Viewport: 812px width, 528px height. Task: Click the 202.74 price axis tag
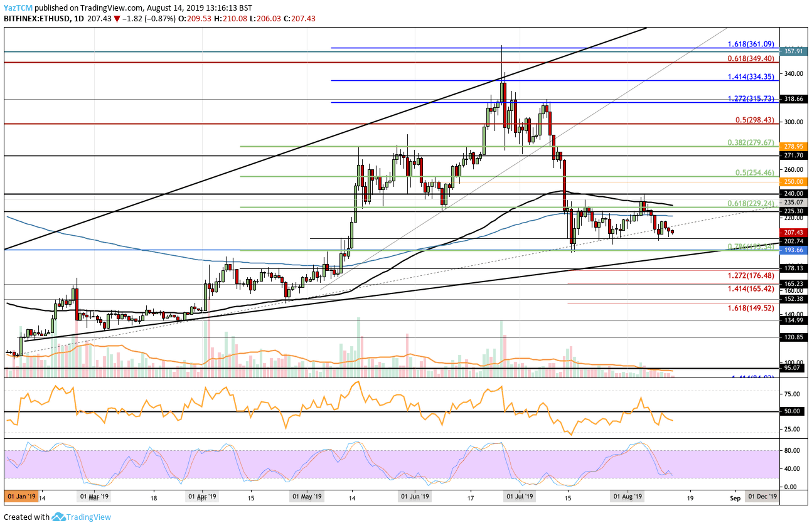pos(795,240)
